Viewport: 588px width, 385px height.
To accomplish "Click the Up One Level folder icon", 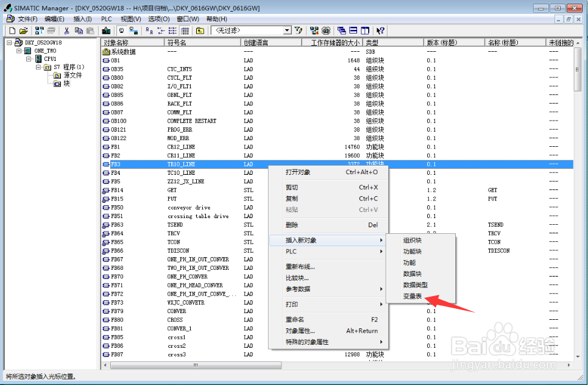I will coord(200,30).
